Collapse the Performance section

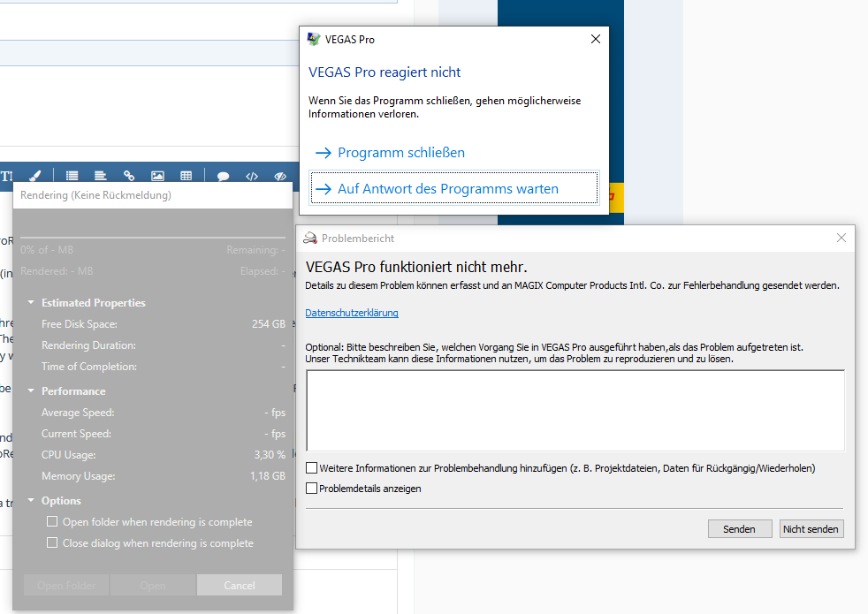point(31,391)
